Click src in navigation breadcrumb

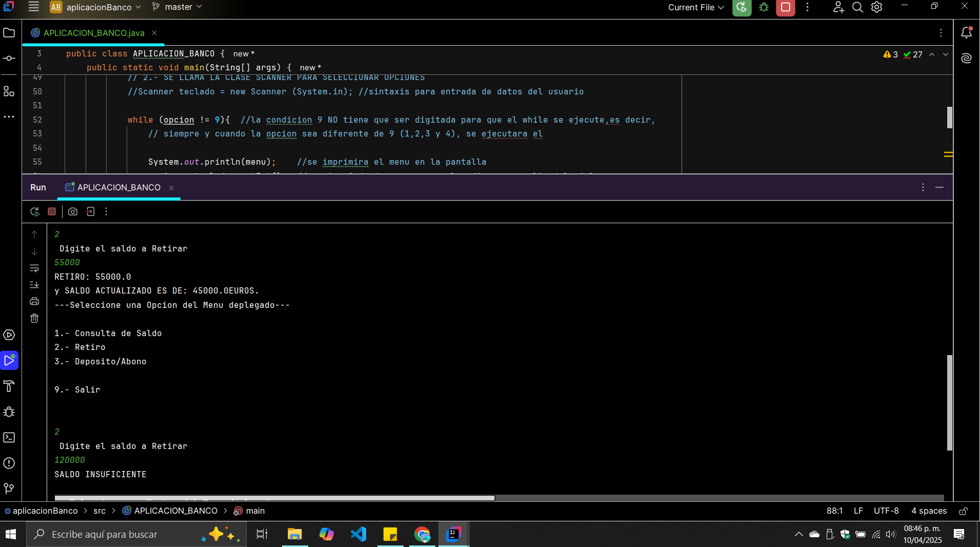99,511
